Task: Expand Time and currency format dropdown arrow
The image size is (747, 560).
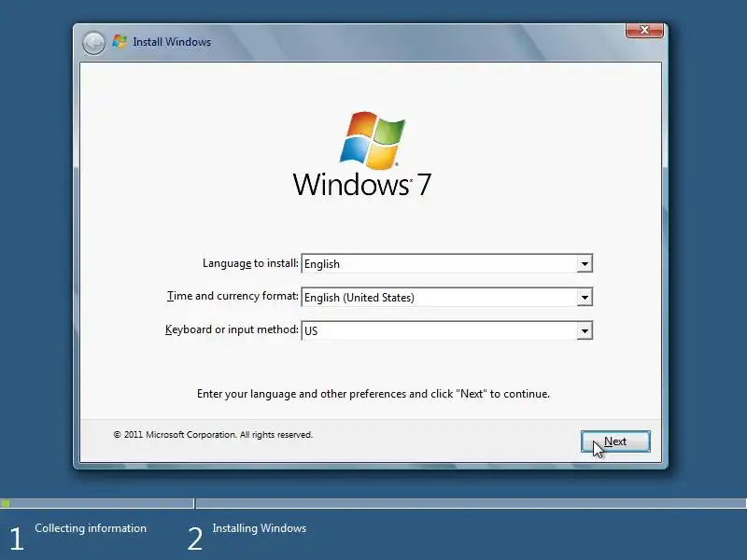Action: 585,298
